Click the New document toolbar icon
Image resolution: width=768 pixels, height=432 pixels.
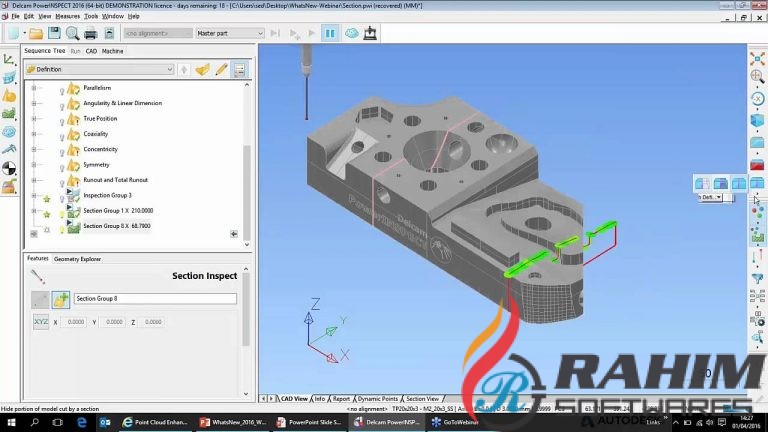point(13,33)
